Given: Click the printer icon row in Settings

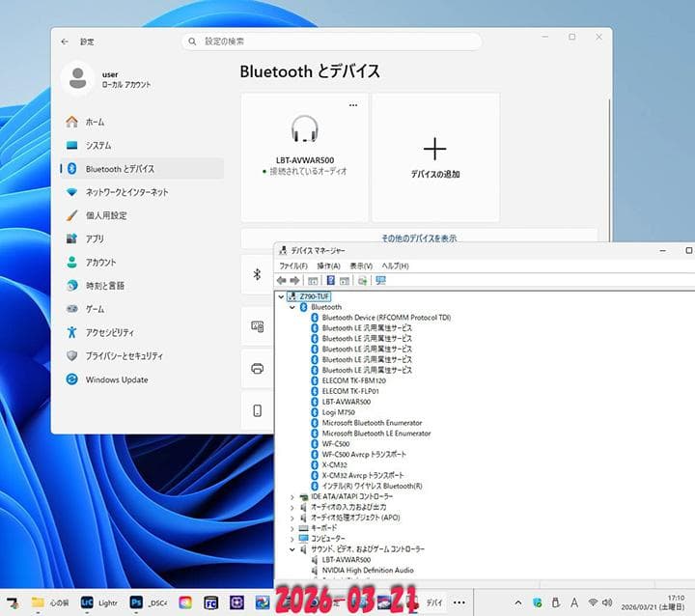Looking at the screenshot, I should point(257,369).
